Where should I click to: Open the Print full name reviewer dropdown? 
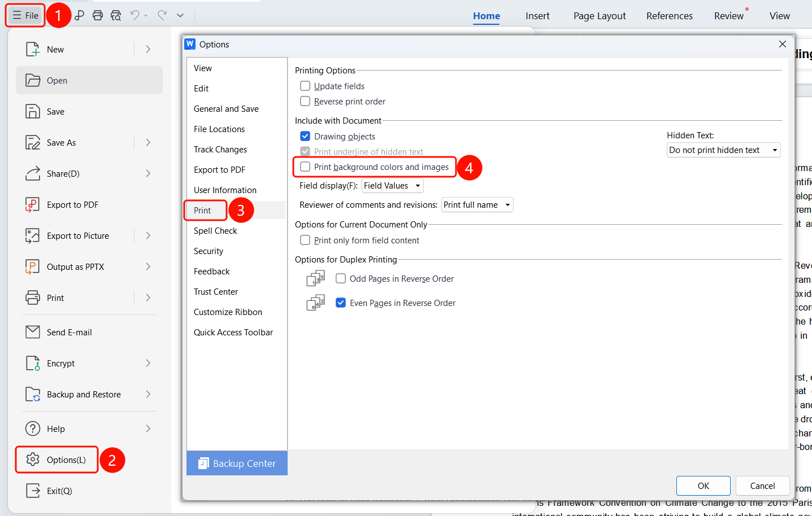[477, 205]
